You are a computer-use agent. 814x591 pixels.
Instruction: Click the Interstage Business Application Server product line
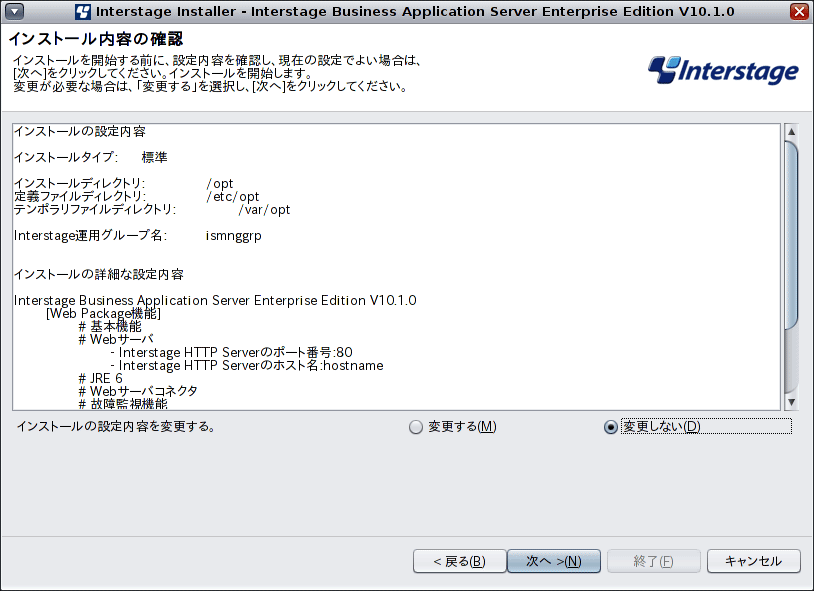(215, 300)
